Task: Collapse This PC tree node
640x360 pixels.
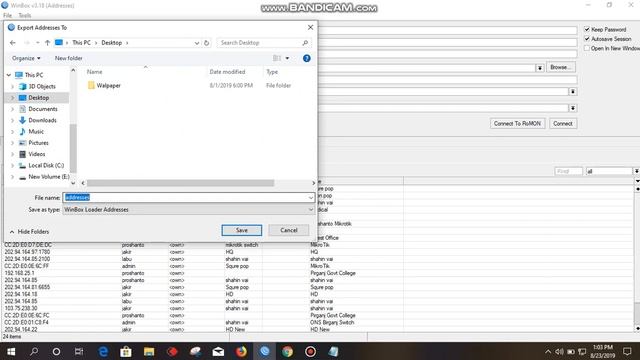Action: 9,75
